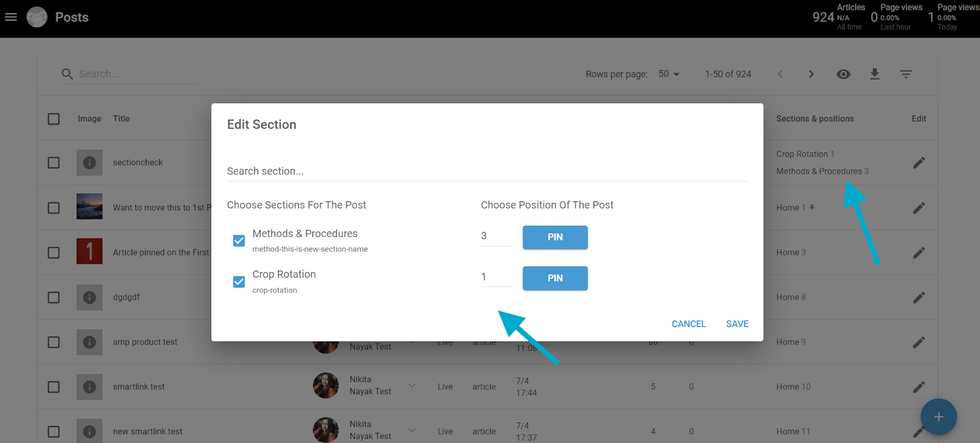The width and height of the screenshot is (980, 443).
Task: Expand dropdown on new smartlink test row
Action: click(x=410, y=431)
